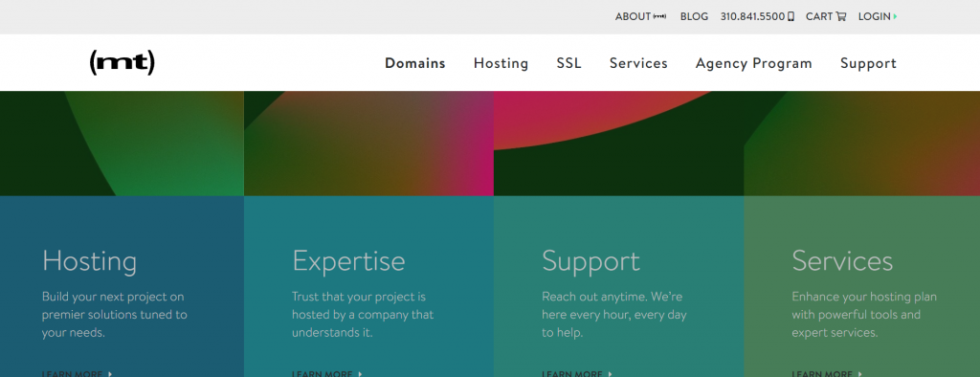Click the arrow next to Services Learn More
This screenshot has height=377, width=980.
860,374
